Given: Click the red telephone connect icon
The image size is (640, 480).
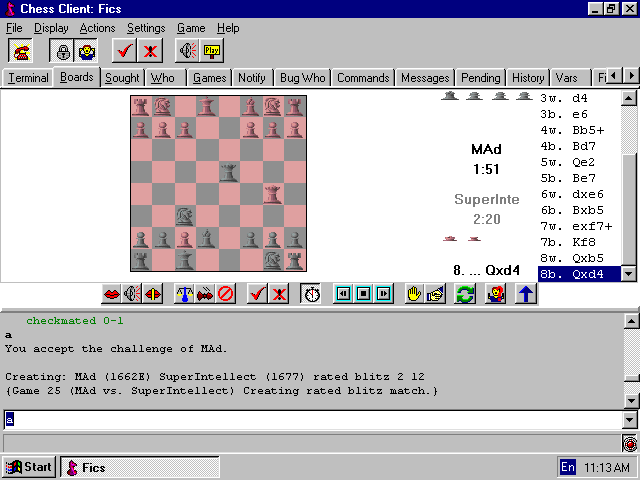Looking at the screenshot, I should [x=20, y=51].
